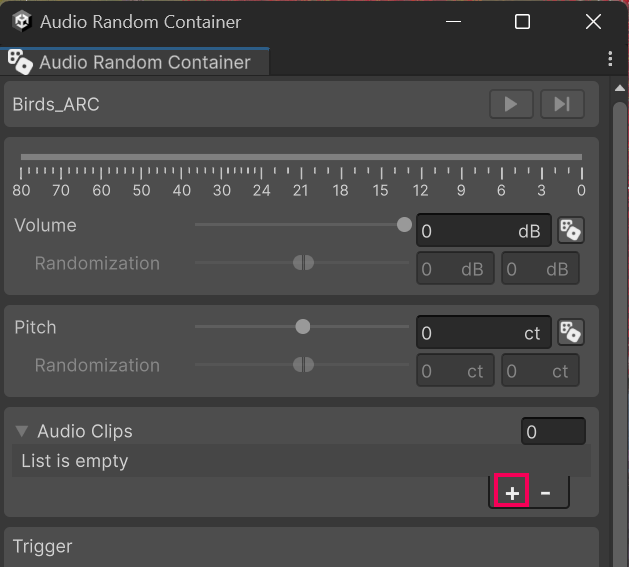Click the vertical scrollbar on the right
This screenshot has height=567, width=629.
point(620,300)
